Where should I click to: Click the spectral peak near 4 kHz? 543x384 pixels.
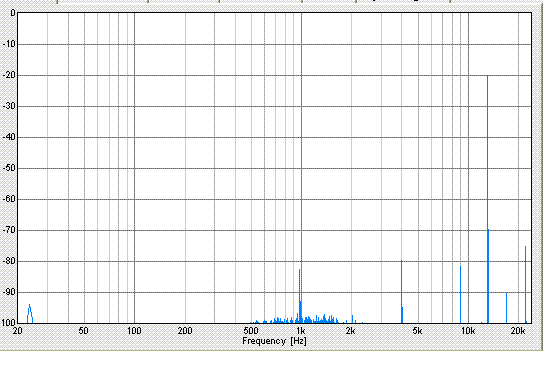tap(402, 292)
